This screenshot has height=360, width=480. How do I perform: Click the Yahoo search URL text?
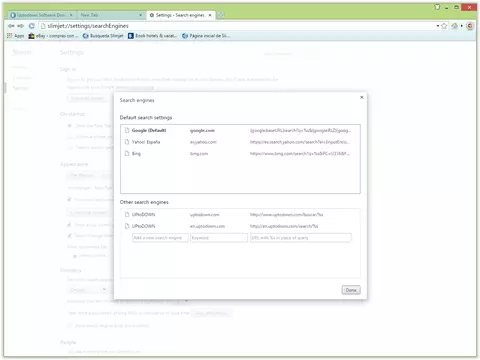[300, 142]
